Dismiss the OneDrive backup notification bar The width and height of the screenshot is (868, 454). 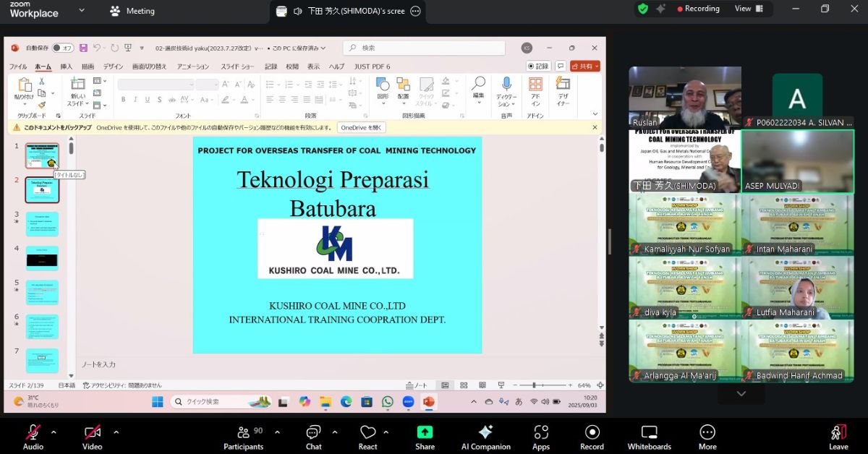pos(595,127)
